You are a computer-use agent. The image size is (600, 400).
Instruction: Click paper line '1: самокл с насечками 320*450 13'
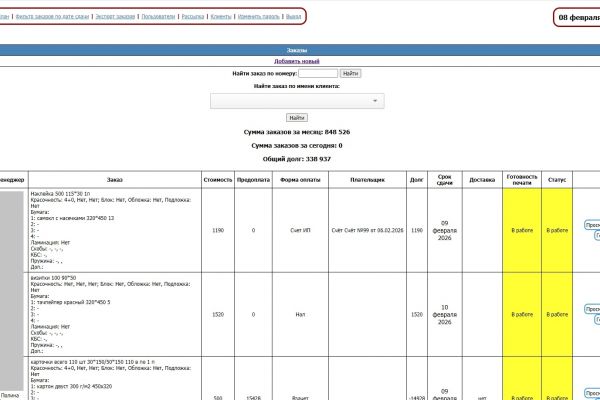(72, 218)
